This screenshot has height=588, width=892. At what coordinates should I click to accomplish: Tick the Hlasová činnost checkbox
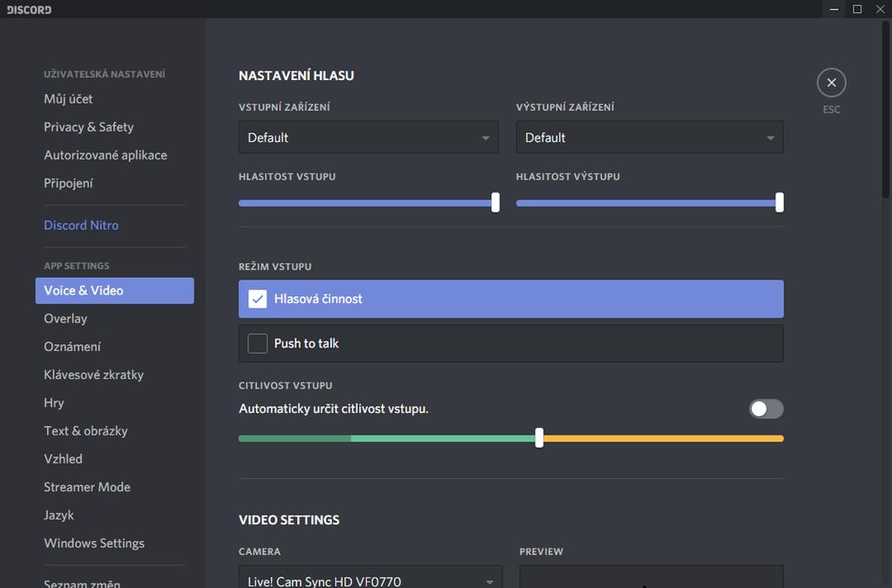pyautogui.click(x=257, y=299)
